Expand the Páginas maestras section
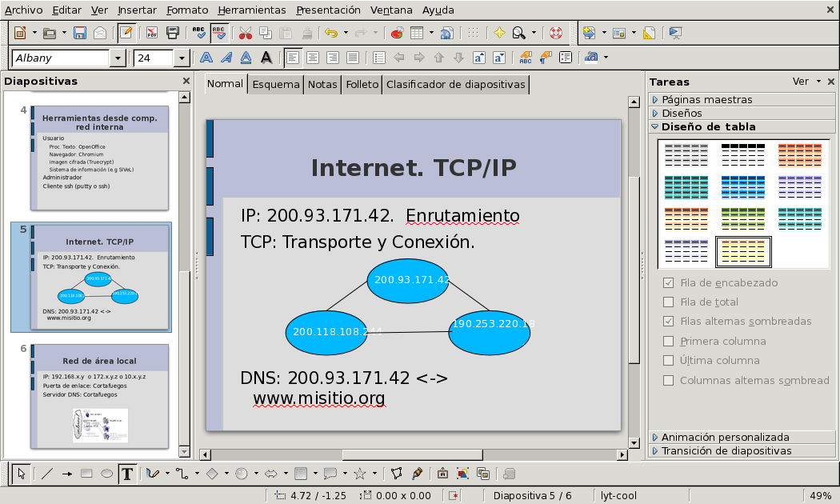The image size is (840, 504). pyautogui.click(x=706, y=100)
